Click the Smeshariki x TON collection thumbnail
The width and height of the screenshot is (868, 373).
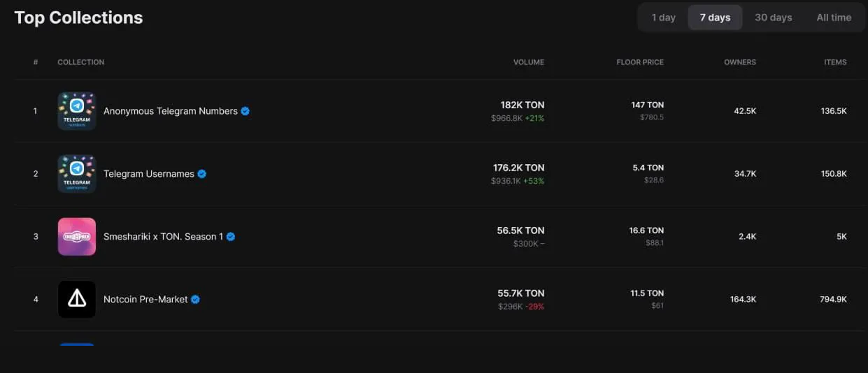point(77,237)
